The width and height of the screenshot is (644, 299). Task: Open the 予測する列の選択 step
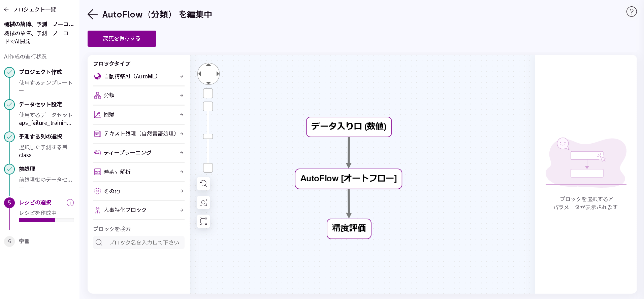tap(40, 137)
